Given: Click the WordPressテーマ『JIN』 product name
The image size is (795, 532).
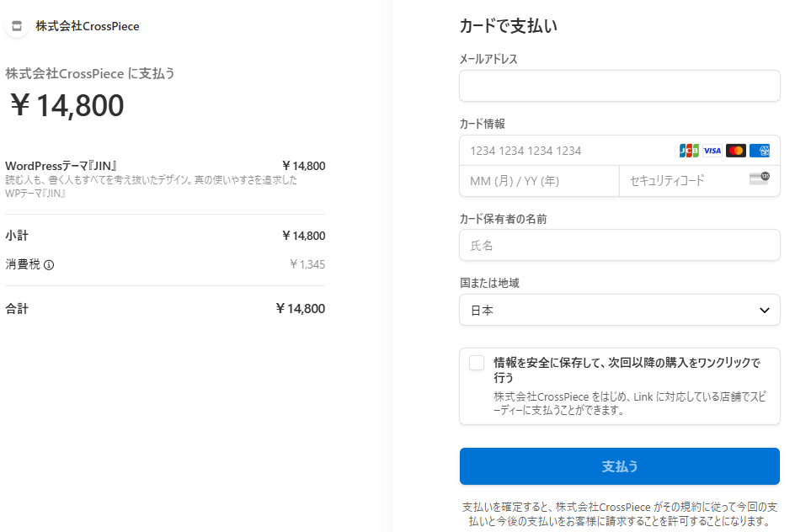Looking at the screenshot, I should (x=61, y=166).
